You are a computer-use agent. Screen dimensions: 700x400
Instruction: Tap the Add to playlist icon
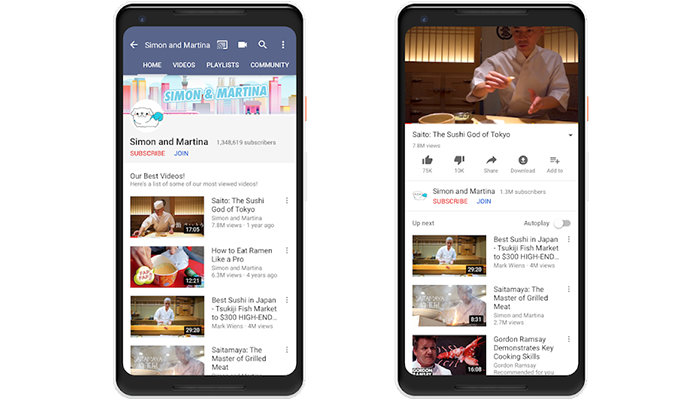point(554,160)
